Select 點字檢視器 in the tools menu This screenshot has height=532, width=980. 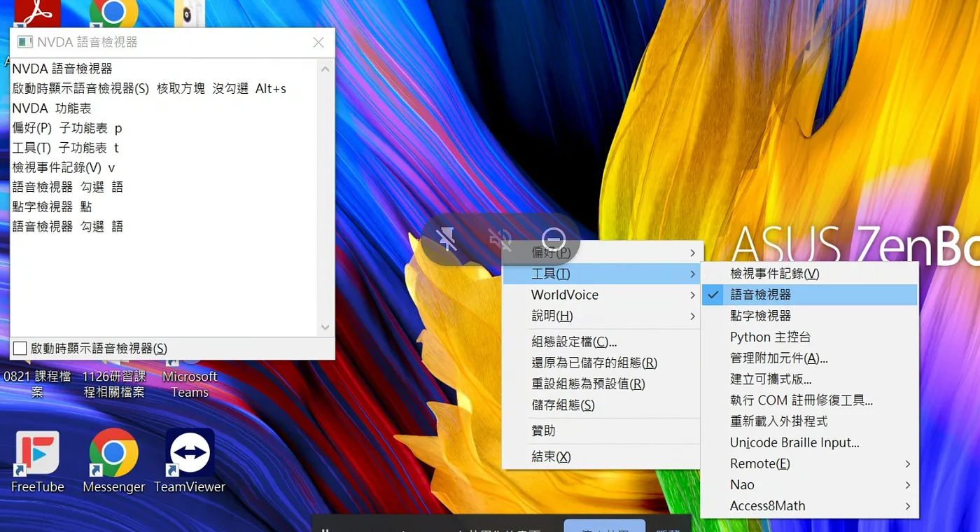coord(809,316)
